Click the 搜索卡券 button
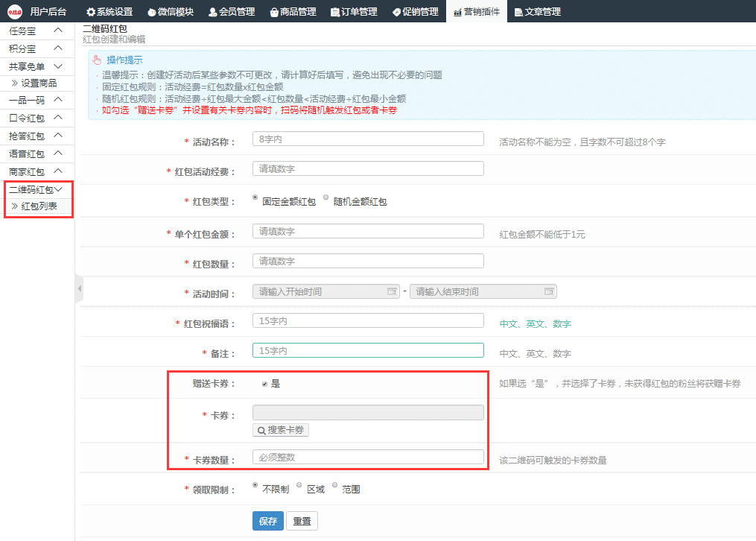This screenshot has height=541, width=756. (281, 430)
